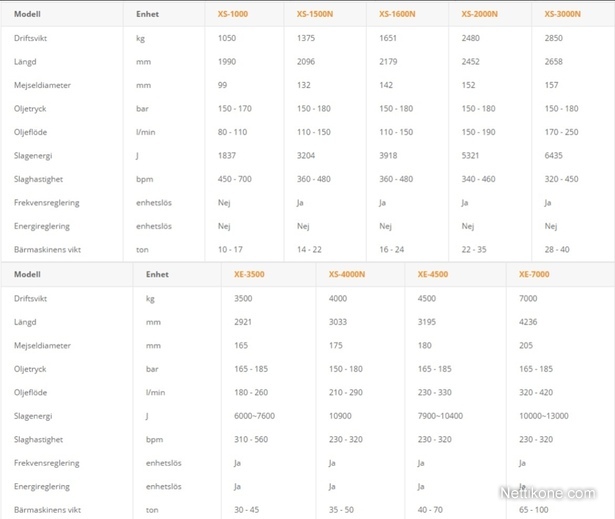Click the 7900~10400 Slagenergi value for XE-4500
615x519 pixels.
point(440,416)
